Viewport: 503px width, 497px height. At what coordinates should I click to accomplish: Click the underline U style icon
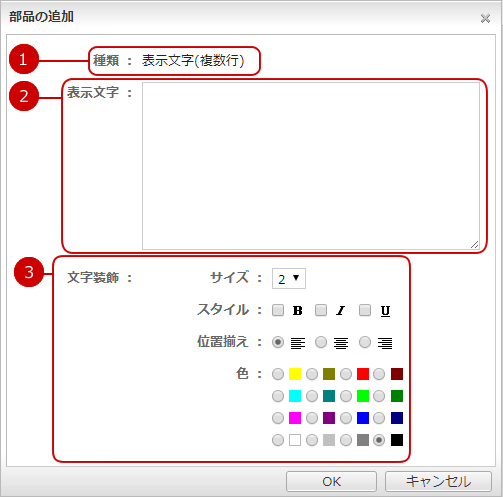[x=385, y=311]
